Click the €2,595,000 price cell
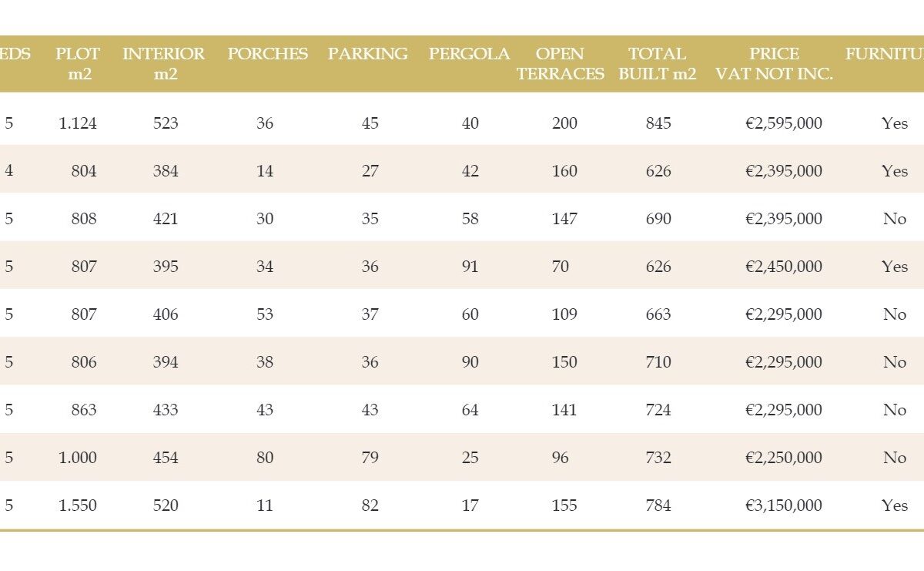924x571 pixels. pos(784,123)
